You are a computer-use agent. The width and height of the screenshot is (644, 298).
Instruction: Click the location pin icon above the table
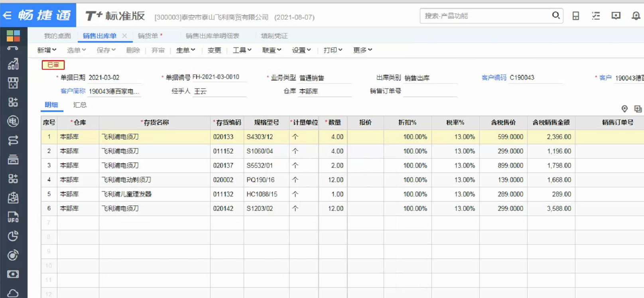pyautogui.click(x=624, y=109)
